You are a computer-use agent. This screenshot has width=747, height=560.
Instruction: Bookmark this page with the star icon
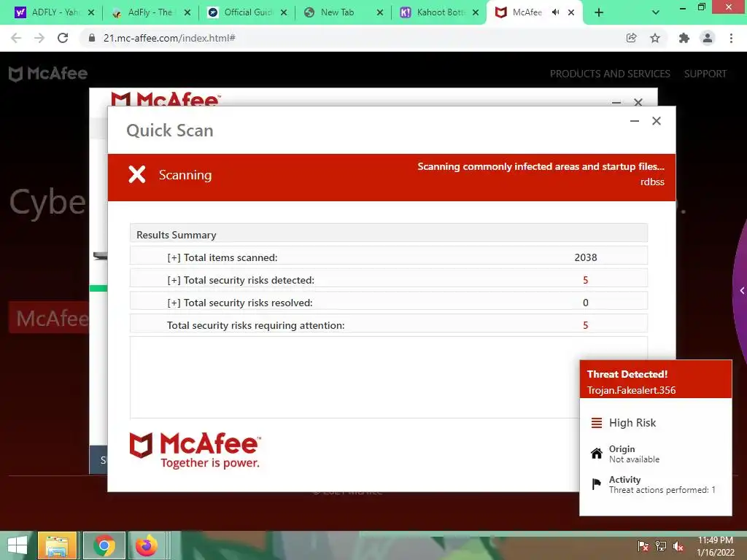(655, 38)
